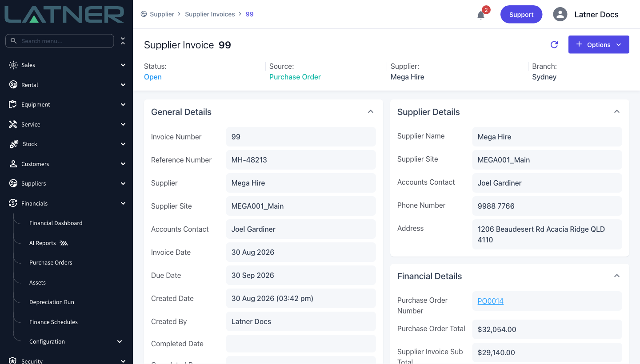Open the Options dropdown button
Screen dimensions: 640x364
pos(599,44)
